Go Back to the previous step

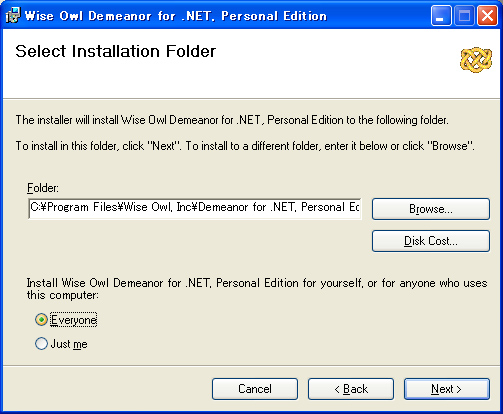click(351, 389)
